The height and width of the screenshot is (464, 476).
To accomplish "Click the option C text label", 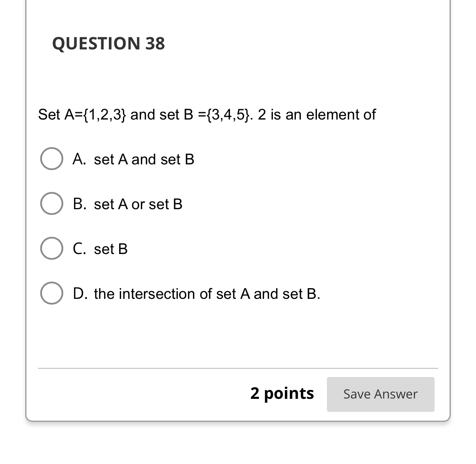I will click(x=110, y=249).
